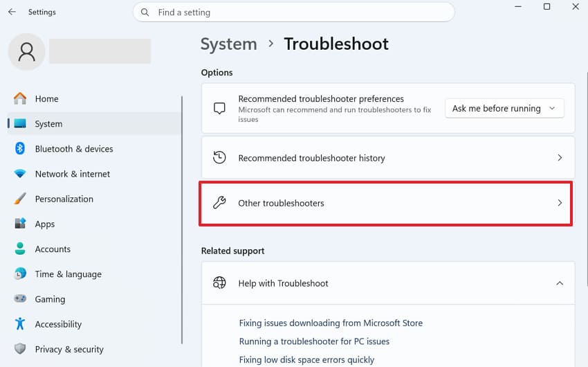Screen dimensions: 588x367
Task: Click the Recommended troubleshooter preferences text
Action: [321, 99]
